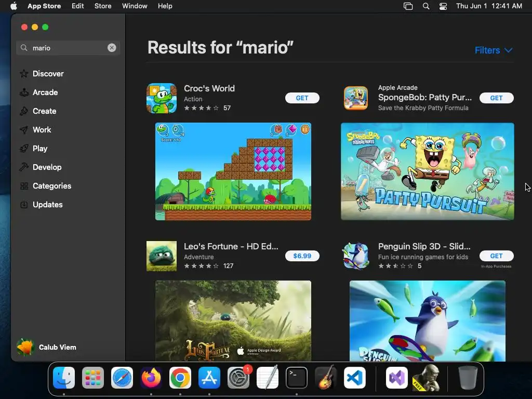Select the Create category in sidebar
532x399 pixels.
(38, 111)
